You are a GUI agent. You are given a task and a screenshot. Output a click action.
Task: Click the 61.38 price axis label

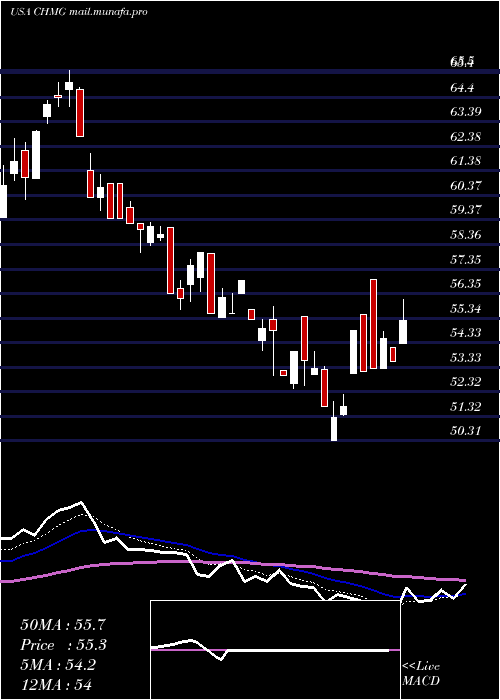[x=465, y=161]
